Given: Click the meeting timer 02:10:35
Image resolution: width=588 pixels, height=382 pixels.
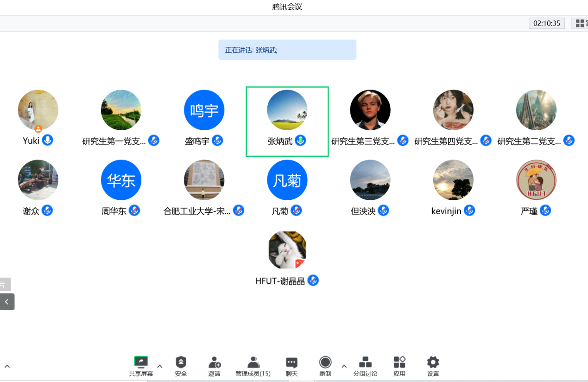Looking at the screenshot, I should point(547,23).
